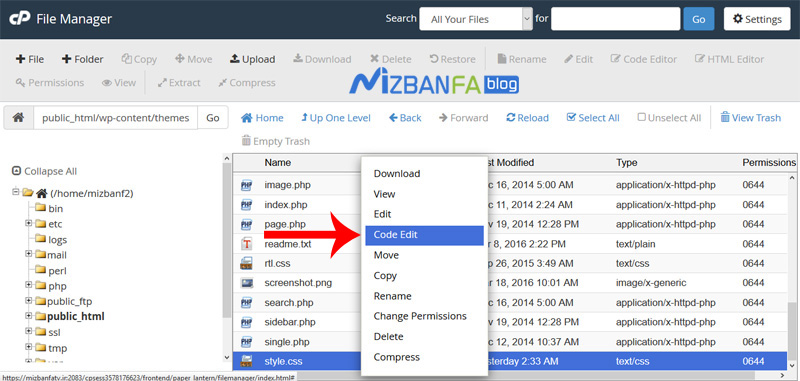Click the cPanel logo icon

tap(19, 19)
